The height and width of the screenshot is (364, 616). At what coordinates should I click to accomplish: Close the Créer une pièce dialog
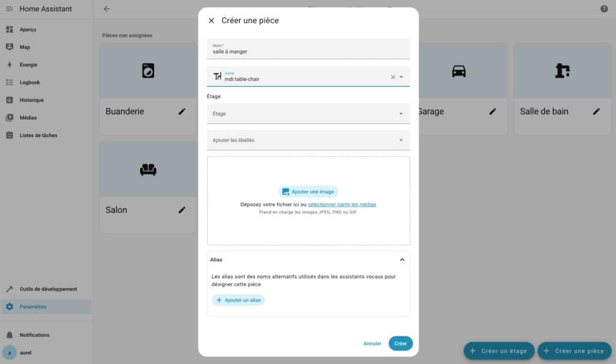(211, 20)
